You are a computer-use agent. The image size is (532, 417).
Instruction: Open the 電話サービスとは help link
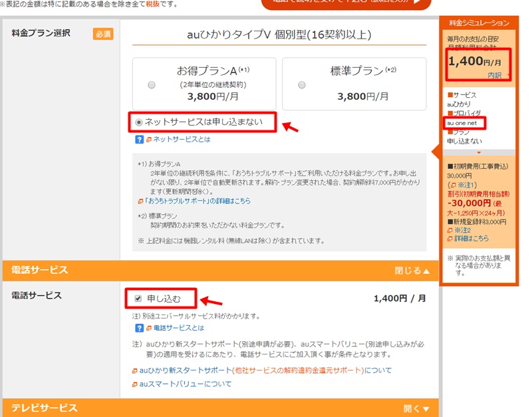pyautogui.click(x=178, y=328)
